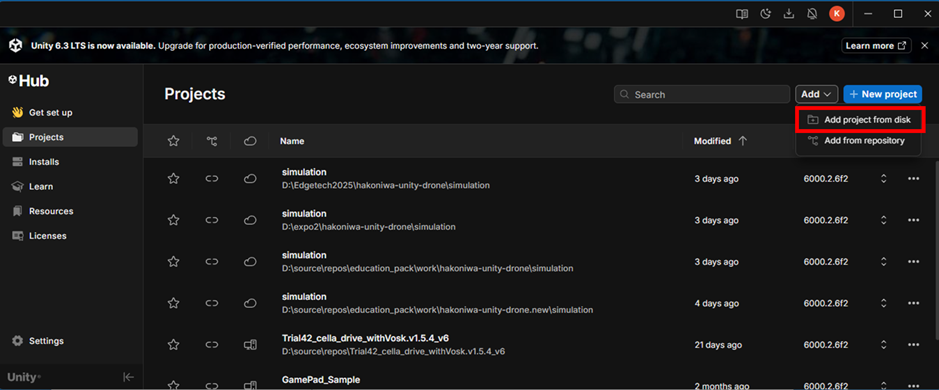This screenshot has height=390, width=939.
Task: Click link icon of expo2 simulation row
Action: [211, 220]
